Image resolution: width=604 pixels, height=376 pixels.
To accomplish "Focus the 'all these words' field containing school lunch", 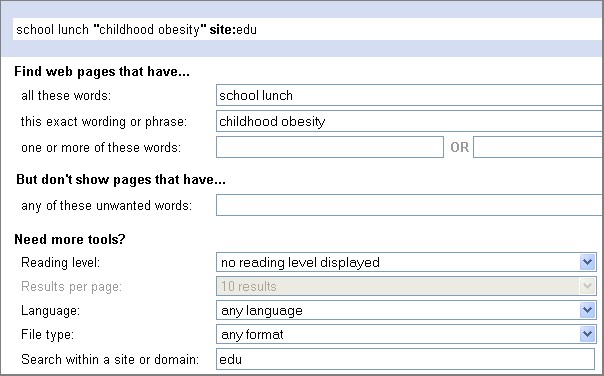I will (410, 95).
